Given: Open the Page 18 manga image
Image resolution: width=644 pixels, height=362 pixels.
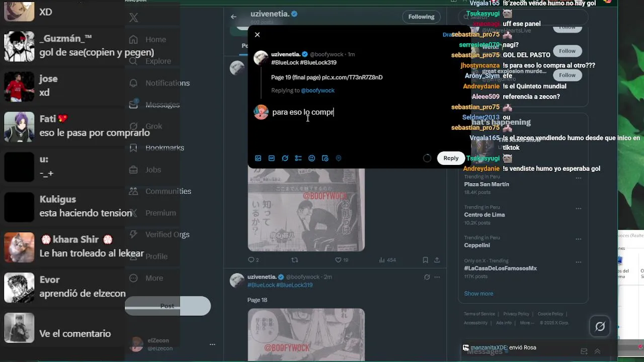Looking at the screenshot, I should click(306, 335).
